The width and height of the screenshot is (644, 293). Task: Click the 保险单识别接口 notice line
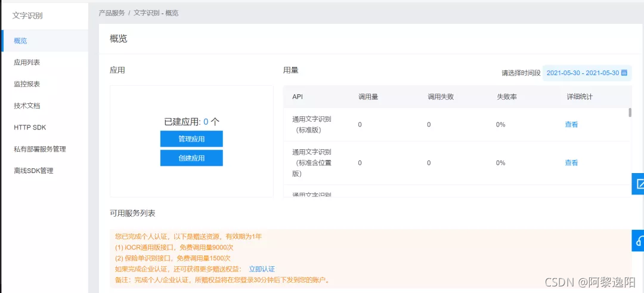pos(173,258)
